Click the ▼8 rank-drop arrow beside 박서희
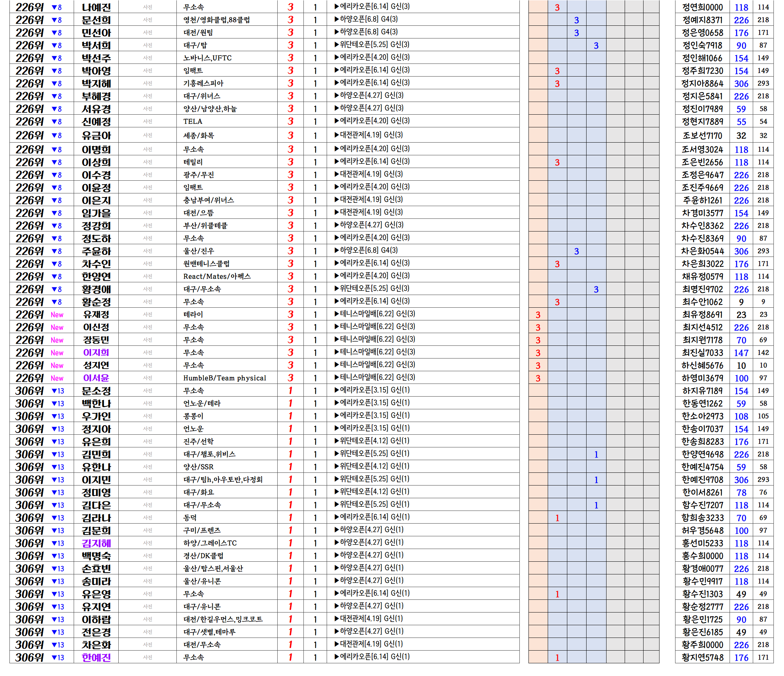This screenshot has height=676, width=784. point(56,45)
